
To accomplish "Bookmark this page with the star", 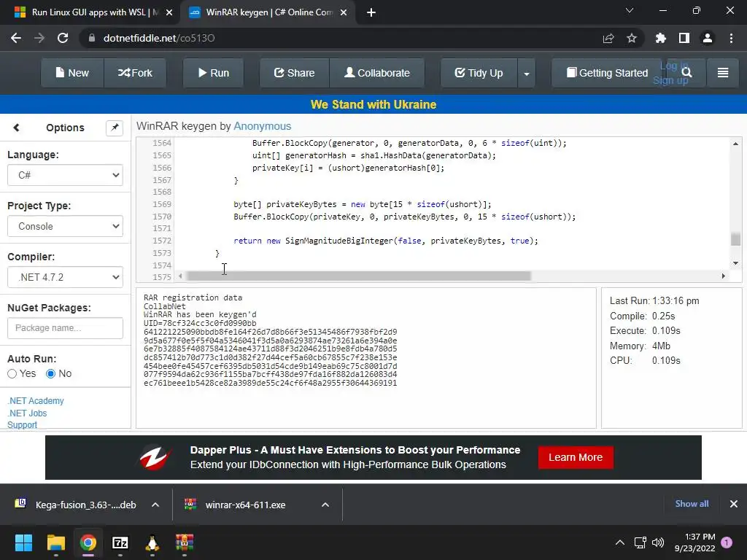I will tap(632, 38).
